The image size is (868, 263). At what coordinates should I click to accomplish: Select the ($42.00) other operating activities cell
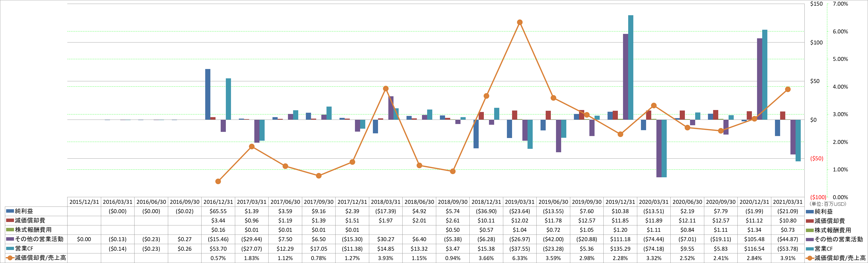click(553, 239)
